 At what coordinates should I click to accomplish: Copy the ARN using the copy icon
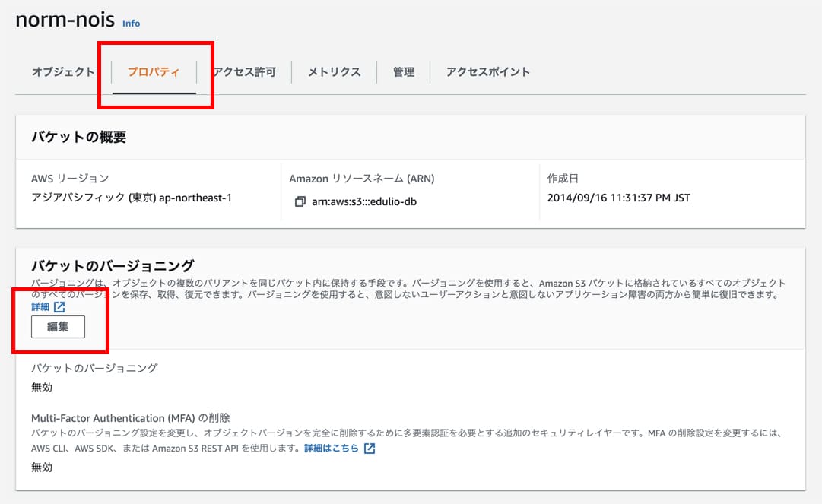[x=300, y=202]
